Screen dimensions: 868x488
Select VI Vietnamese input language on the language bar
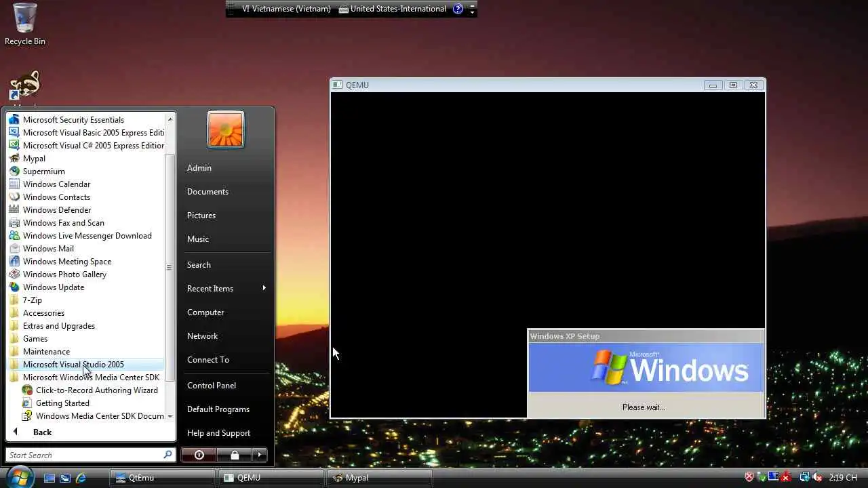286,9
